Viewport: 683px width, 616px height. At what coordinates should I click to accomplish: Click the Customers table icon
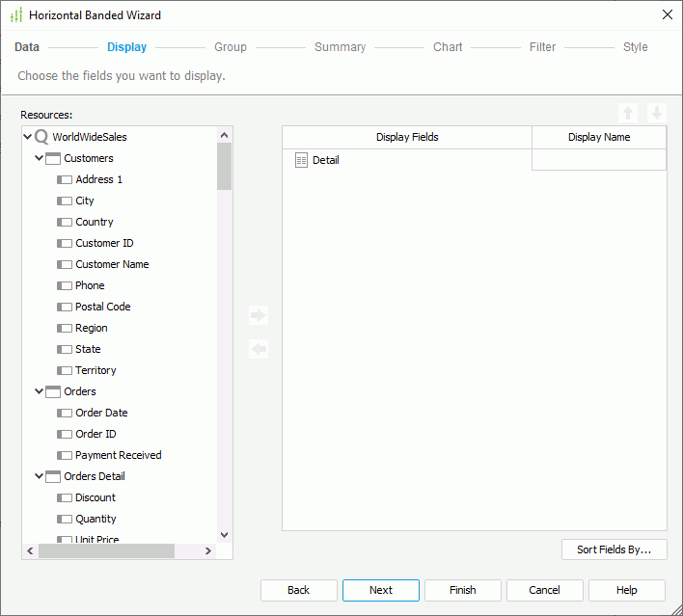coord(53,158)
